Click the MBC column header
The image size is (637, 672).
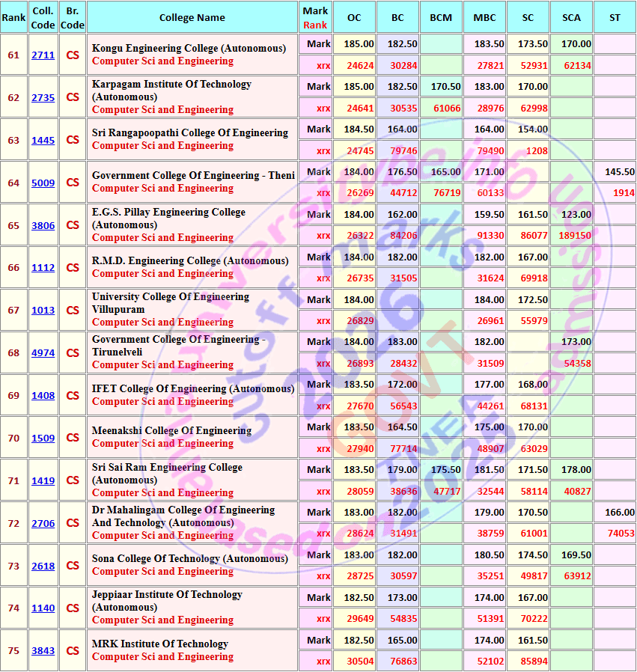click(484, 17)
